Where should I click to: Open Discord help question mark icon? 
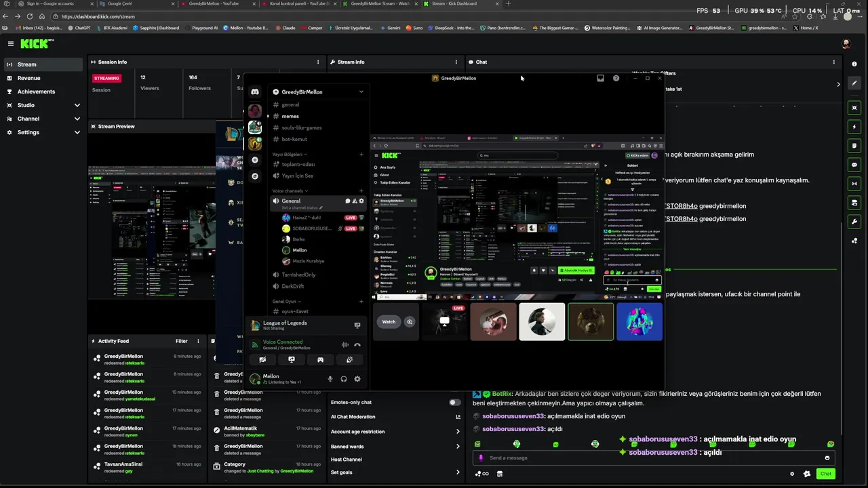point(616,78)
